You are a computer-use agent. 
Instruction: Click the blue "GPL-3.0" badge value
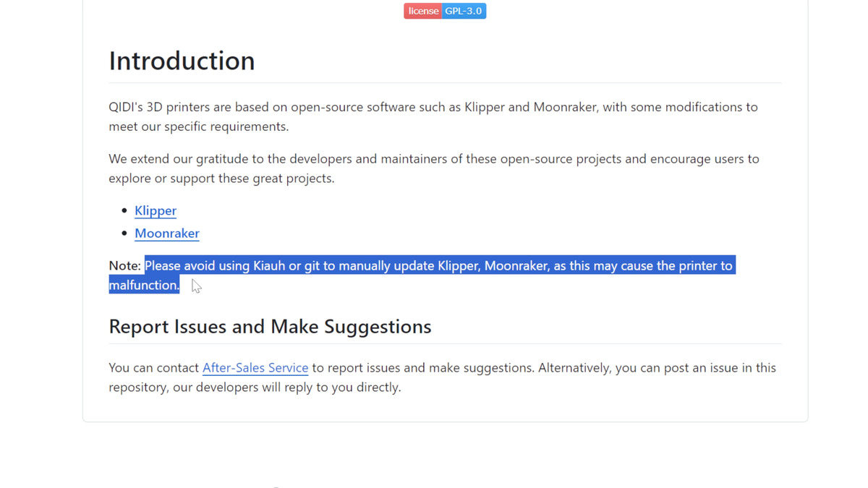[x=464, y=11]
